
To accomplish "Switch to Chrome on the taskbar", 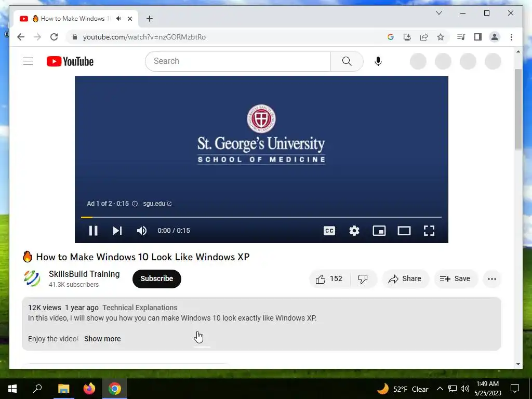I will point(115,389).
